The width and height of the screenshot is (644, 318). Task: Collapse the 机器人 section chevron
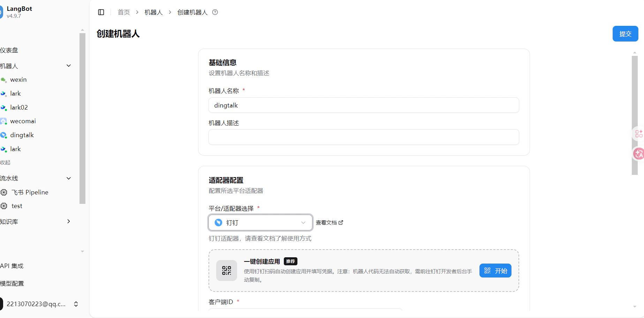(69, 66)
